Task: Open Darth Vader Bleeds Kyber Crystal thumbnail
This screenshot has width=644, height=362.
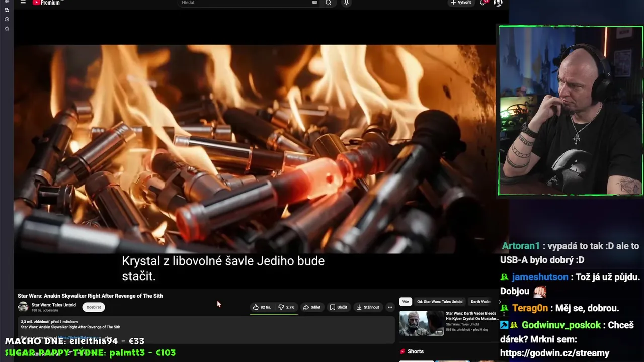Action: pos(422,323)
